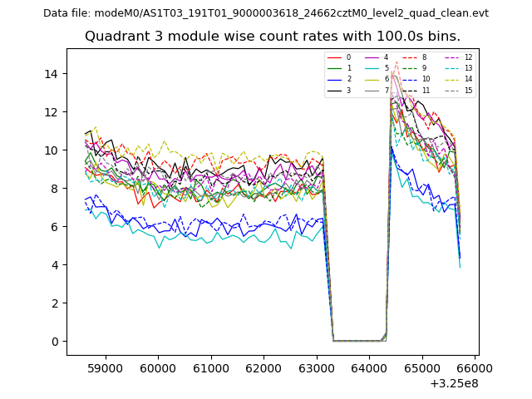Click the x-axis tick label 64000

click(369, 368)
